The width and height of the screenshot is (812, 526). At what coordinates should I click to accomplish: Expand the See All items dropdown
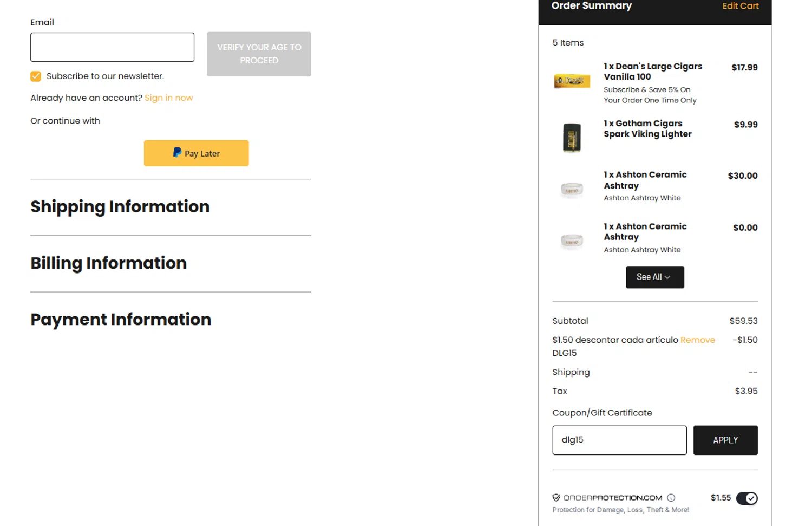tap(654, 277)
